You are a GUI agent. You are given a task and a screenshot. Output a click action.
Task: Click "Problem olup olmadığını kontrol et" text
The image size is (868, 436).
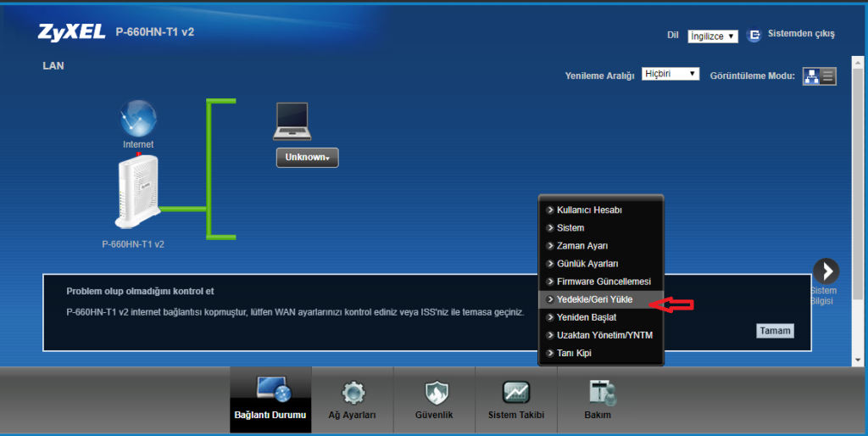point(140,291)
